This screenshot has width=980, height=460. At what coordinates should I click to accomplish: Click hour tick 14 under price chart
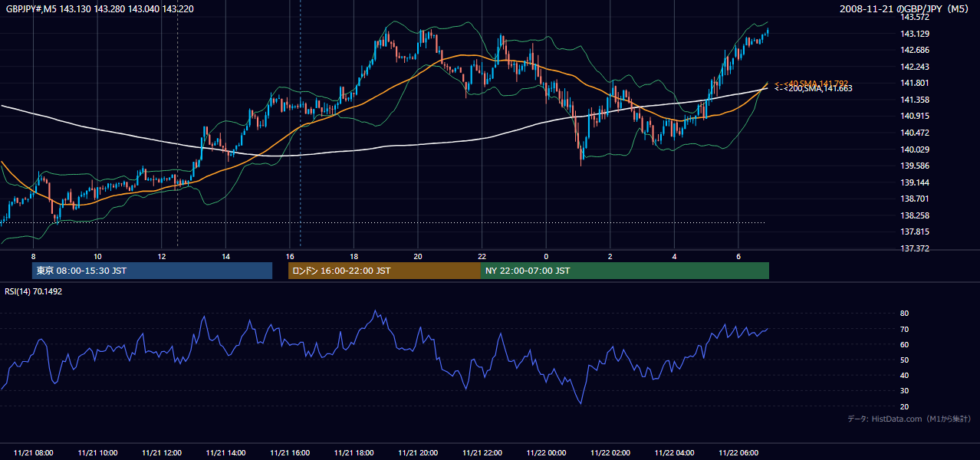(x=225, y=256)
